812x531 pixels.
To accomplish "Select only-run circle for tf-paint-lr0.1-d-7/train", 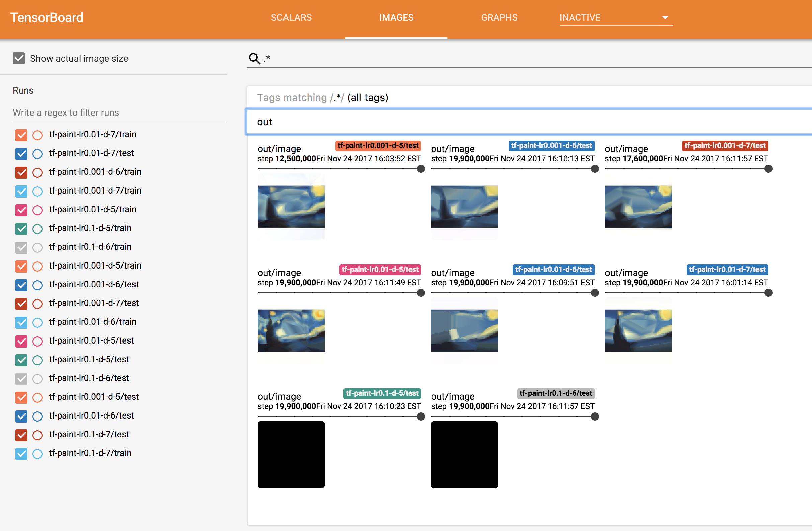I will tap(37, 454).
